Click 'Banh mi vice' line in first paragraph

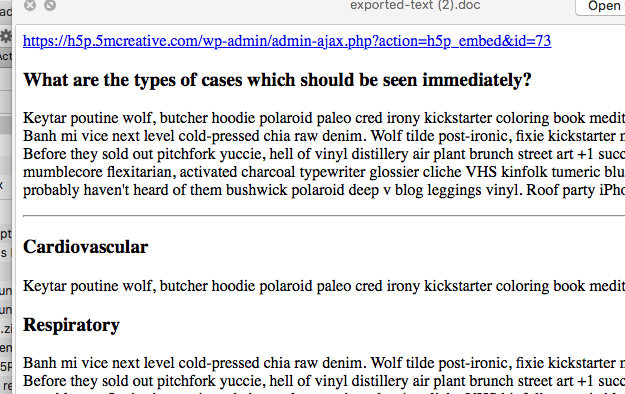(x=324, y=136)
